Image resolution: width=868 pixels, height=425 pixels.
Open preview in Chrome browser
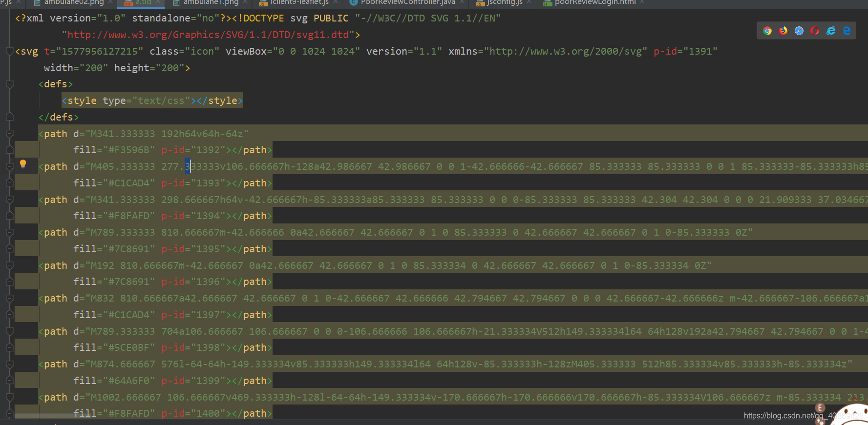[767, 31]
